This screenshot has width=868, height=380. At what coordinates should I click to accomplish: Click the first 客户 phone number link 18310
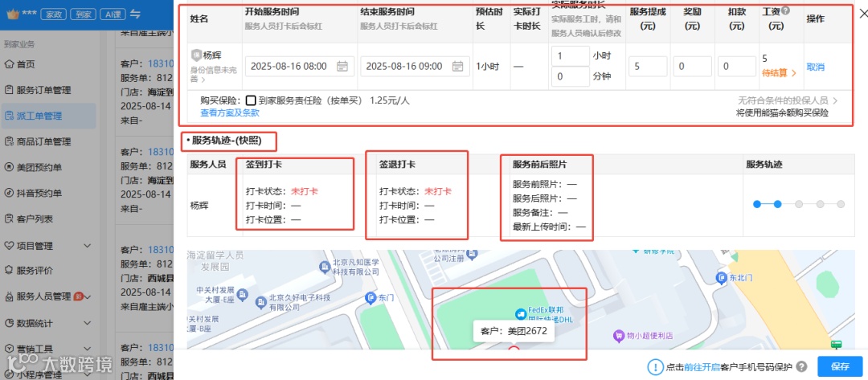(x=161, y=64)
